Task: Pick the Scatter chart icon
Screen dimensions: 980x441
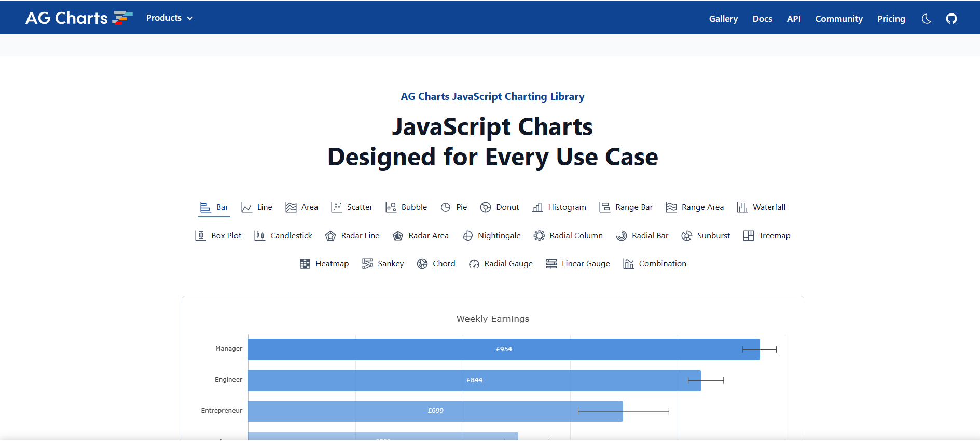Action: point(336,207)
